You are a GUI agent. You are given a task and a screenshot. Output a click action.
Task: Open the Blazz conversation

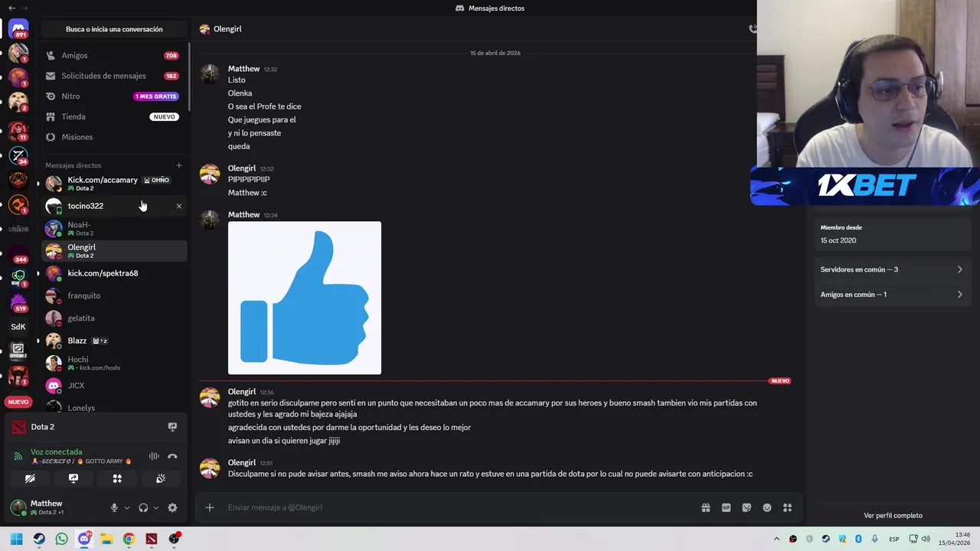(113, 341)
